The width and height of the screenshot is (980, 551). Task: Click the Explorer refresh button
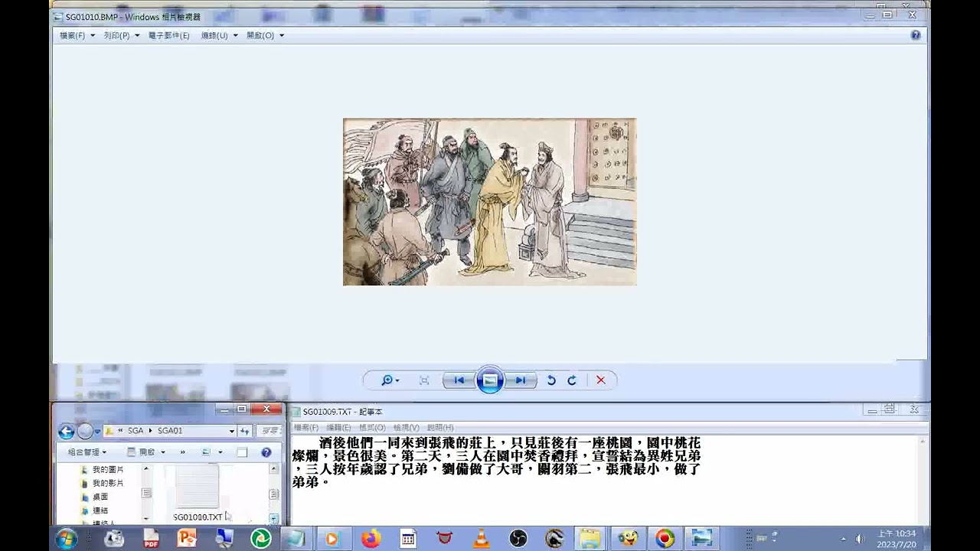click(244, 431)
